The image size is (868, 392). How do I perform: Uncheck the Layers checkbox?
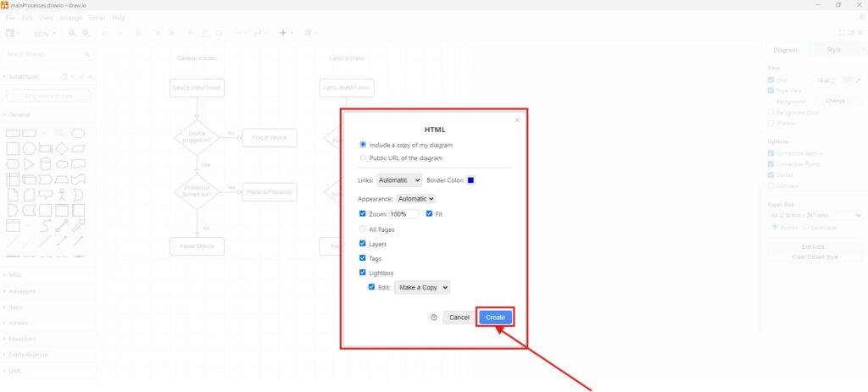tap(363, 244)
